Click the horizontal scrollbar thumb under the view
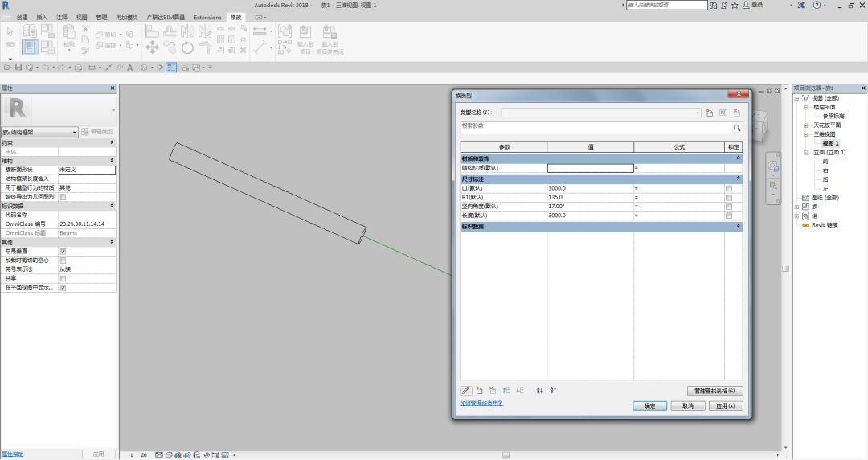This screenshot has height=460, width=868. pyautogui.click(x=506, y=455)
